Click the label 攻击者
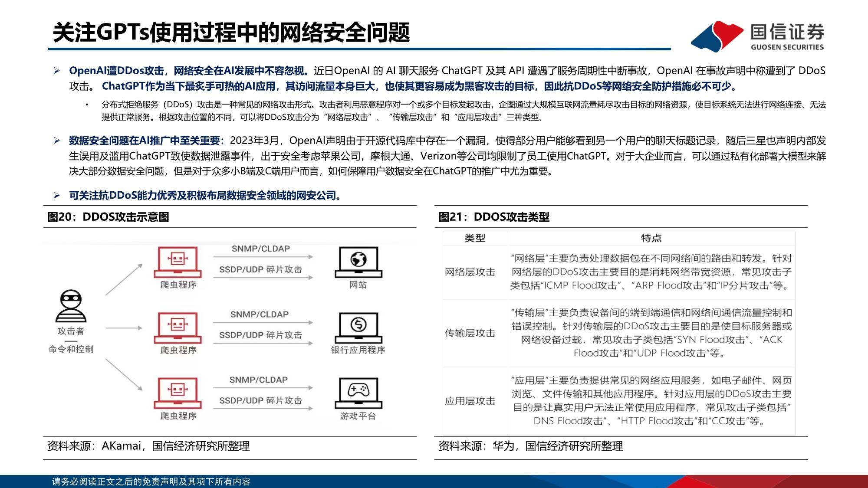 [71, 331]
